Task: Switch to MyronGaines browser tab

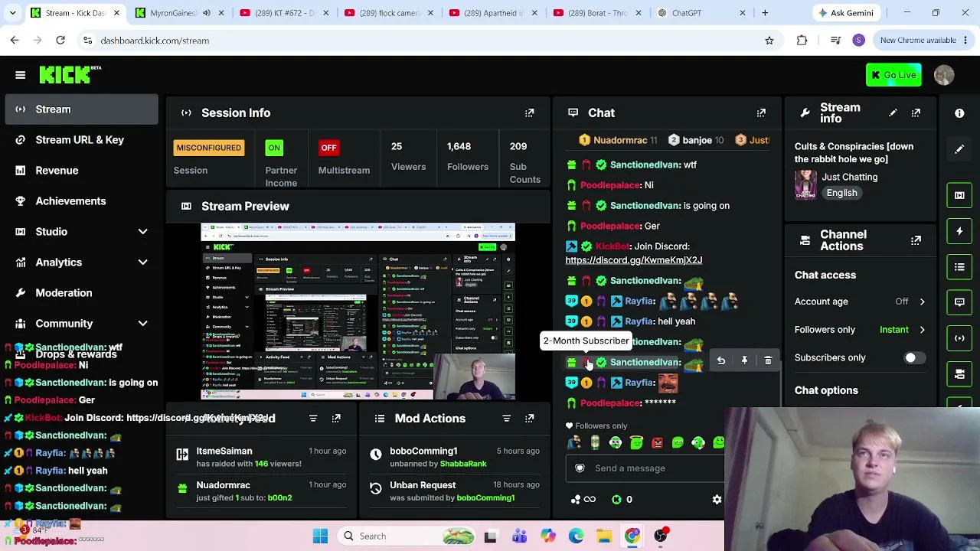Action: pyautogui.click(x=172, y=13)
